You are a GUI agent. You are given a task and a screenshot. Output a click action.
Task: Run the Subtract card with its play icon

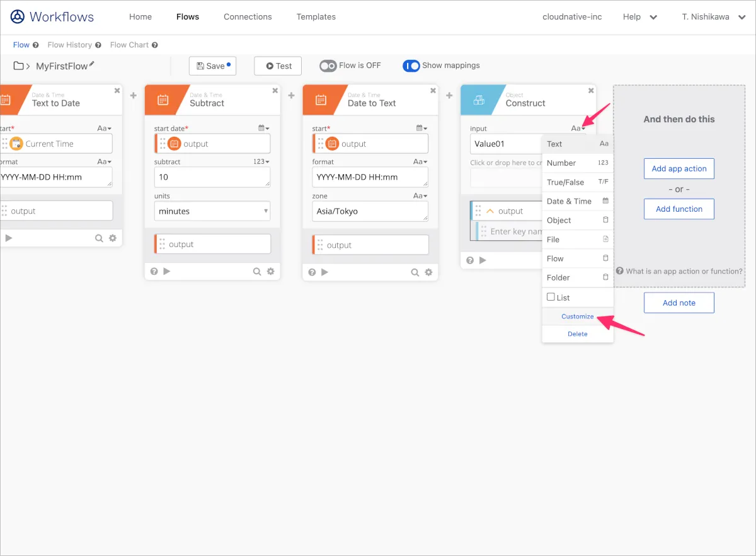[167, 272]
